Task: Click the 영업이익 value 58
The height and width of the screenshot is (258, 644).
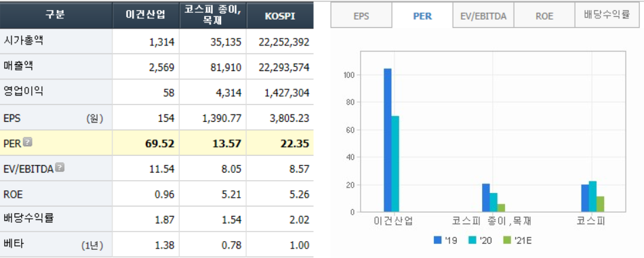Action: tap(168, 93)
